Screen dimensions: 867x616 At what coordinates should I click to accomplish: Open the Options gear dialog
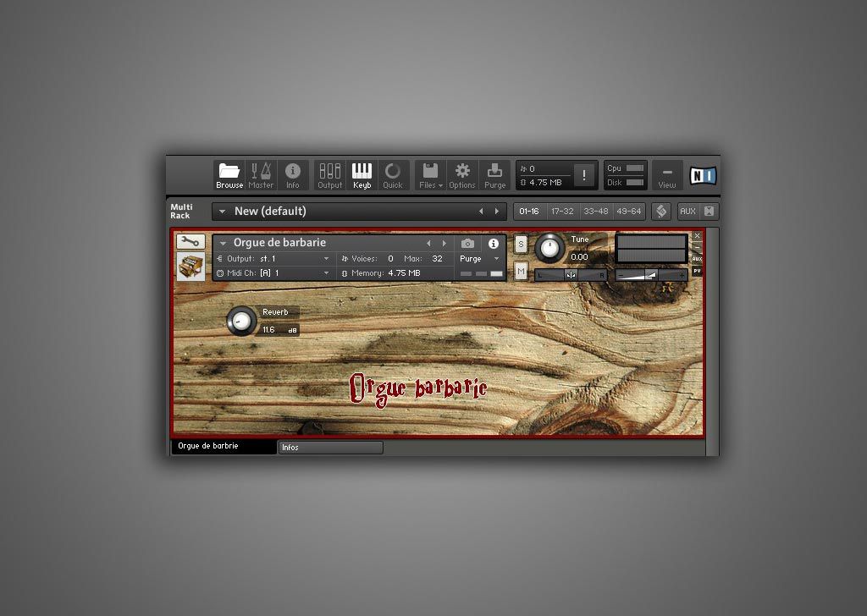pos(462,175)
